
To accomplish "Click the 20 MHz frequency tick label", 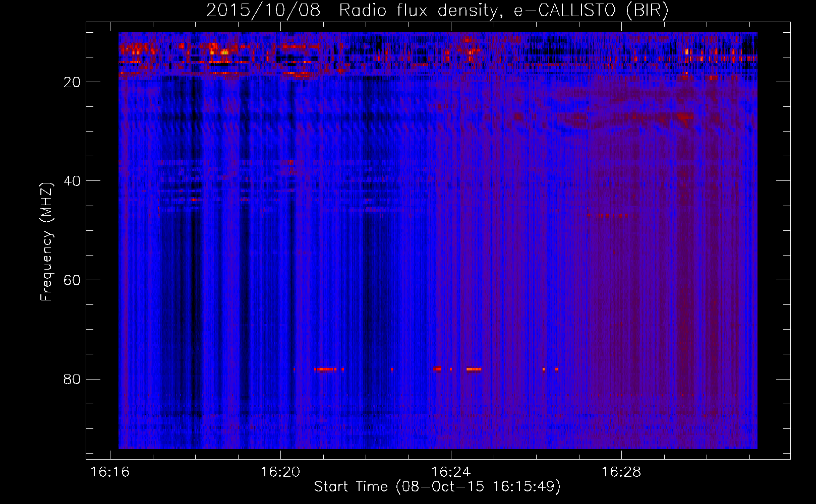I will (x=72, y=82).
